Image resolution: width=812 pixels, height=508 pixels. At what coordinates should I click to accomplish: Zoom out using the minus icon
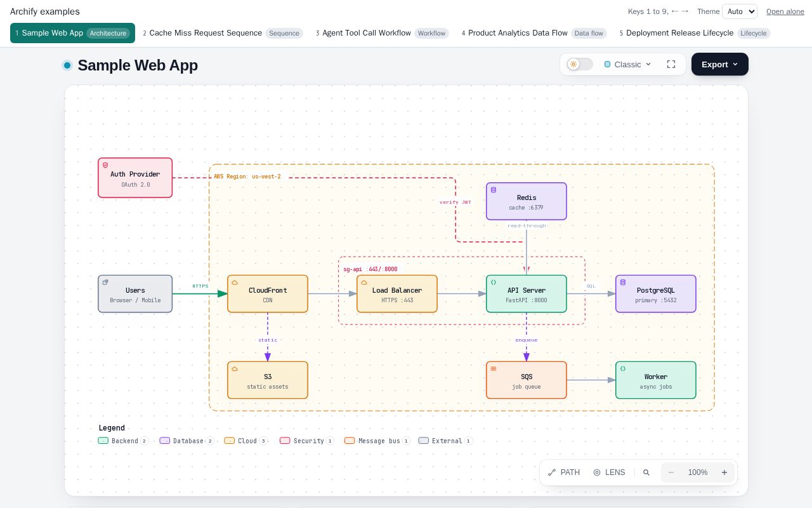click(671, 472)
